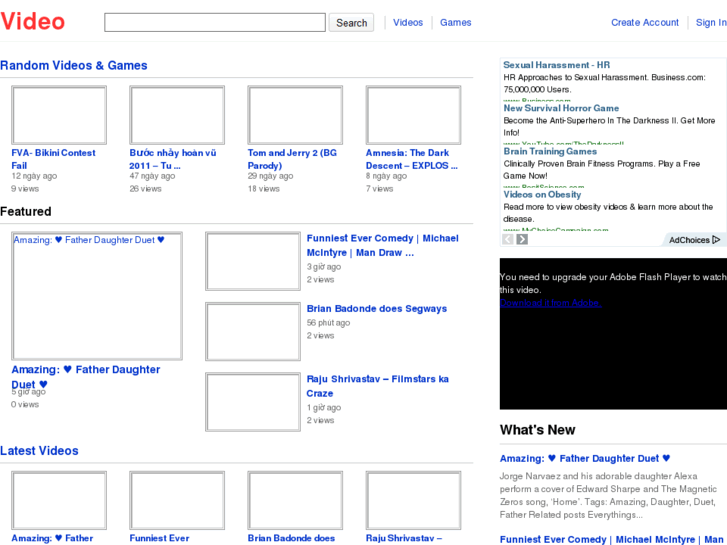This screenshot has width=727, height=545.
Task: Click the next ads arrow icon
Action: pos(522,240)
